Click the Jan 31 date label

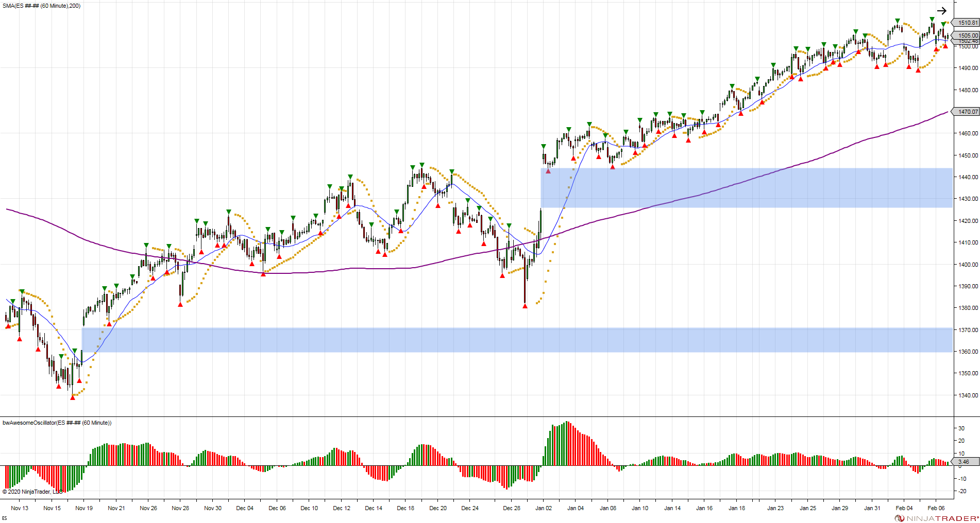[x=872, y=508]
